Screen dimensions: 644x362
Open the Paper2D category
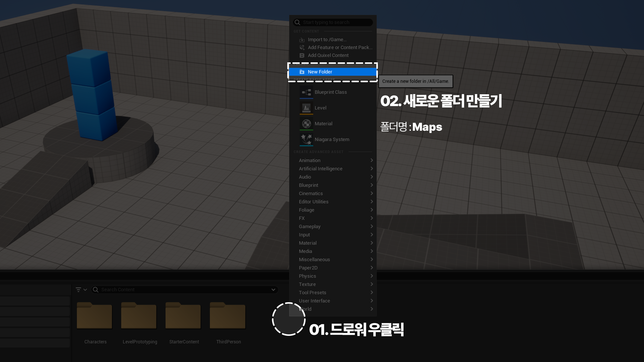coord(333,268)
